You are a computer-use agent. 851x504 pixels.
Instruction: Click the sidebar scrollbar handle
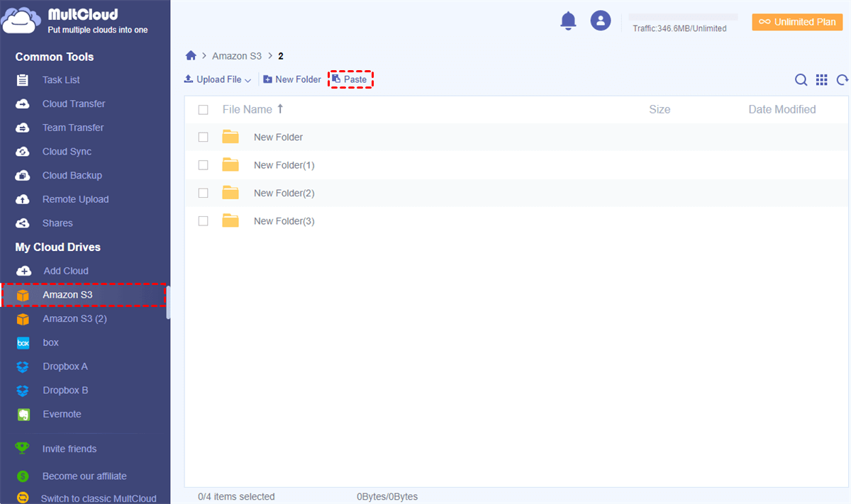pyautogui.click(x=168, y=303)
